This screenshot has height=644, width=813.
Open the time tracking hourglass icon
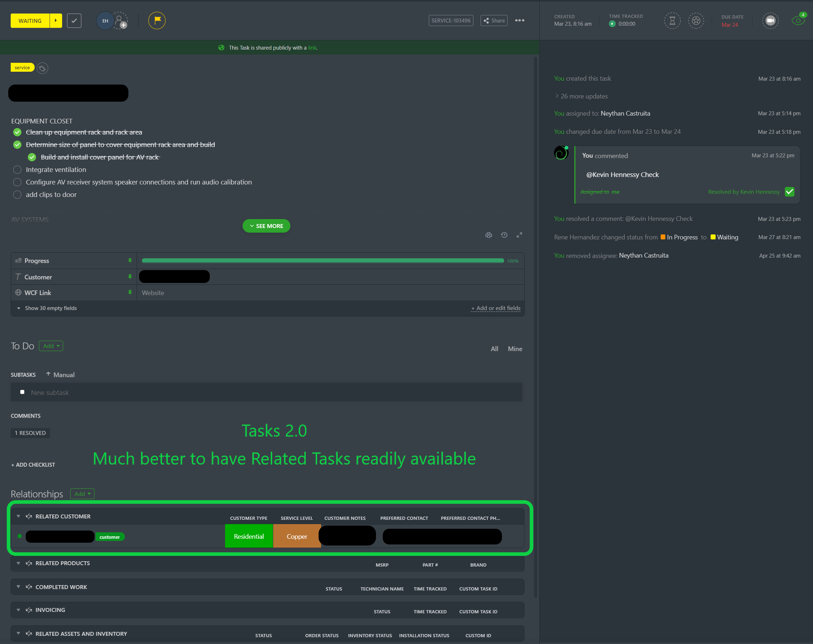point(672,21)
